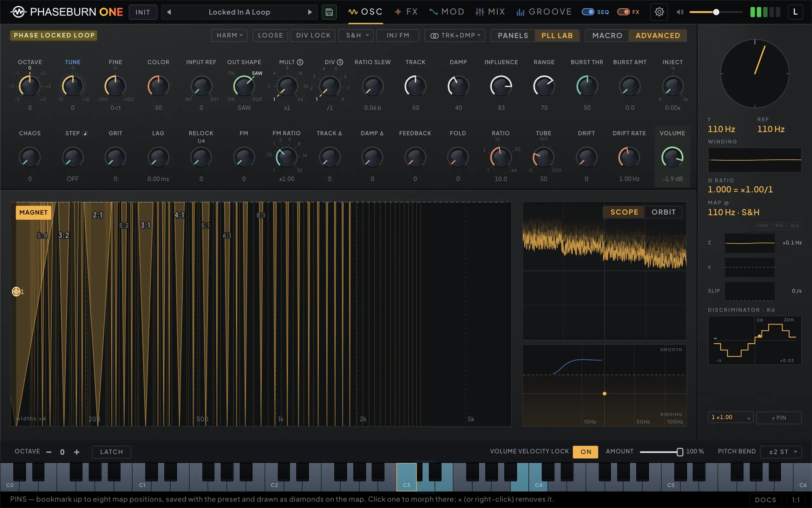Toggle the LATCH button
Screen dimensions: 812x508
coord(111,452)
